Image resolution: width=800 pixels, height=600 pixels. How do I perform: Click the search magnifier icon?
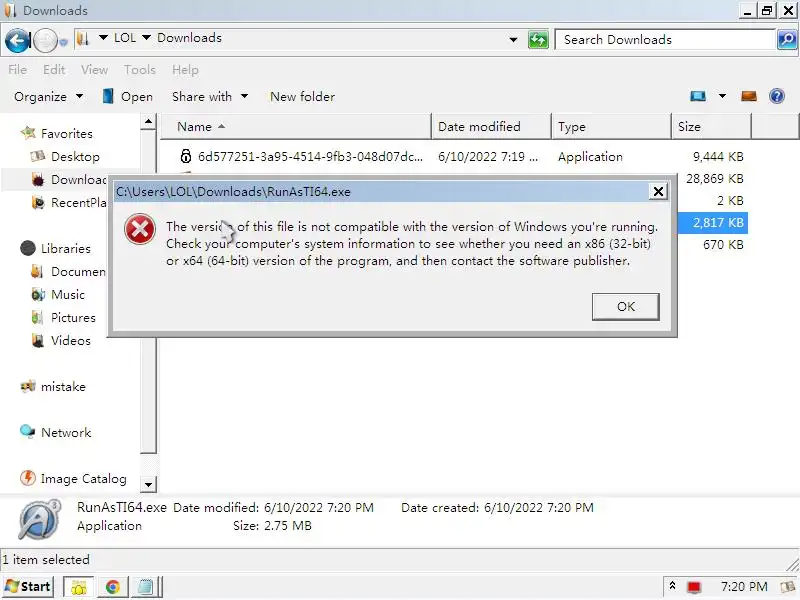pos(787,39)
